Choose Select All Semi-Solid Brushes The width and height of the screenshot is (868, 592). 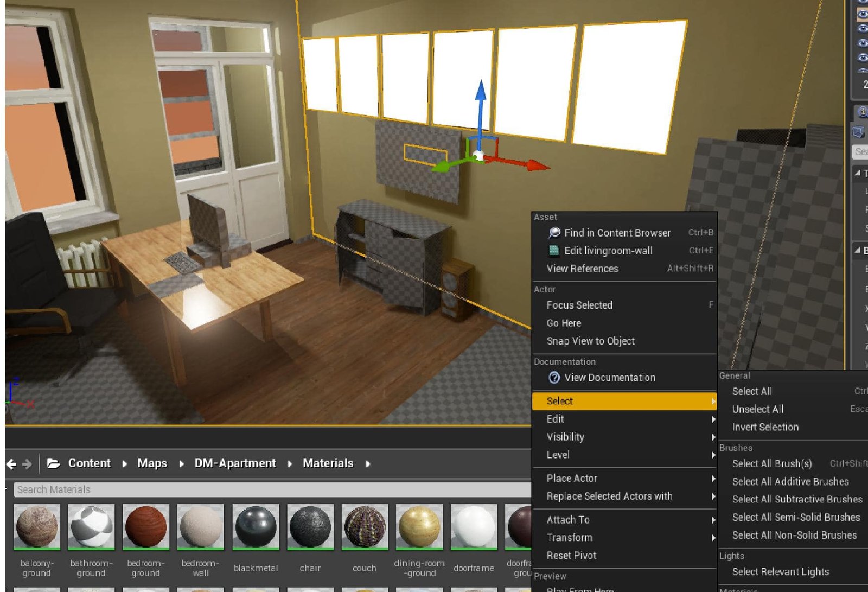793,517
